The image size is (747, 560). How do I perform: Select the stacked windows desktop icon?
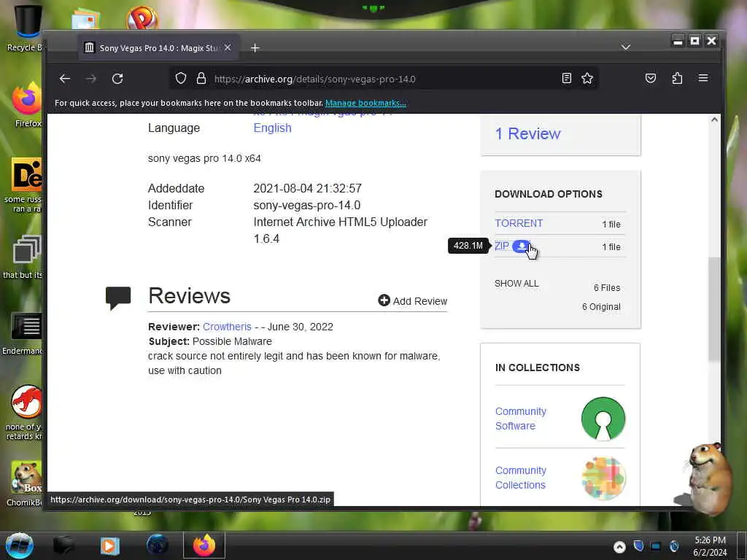tap(24, 257)
